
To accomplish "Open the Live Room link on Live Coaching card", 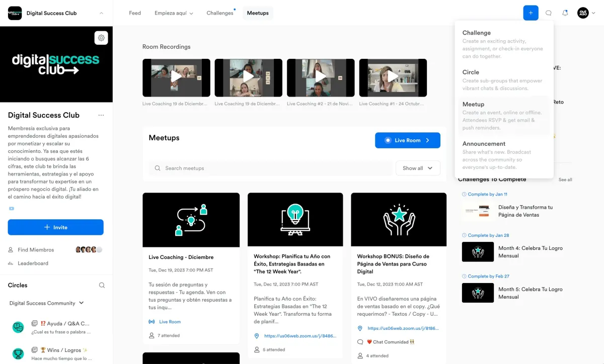I will [170, 322].
